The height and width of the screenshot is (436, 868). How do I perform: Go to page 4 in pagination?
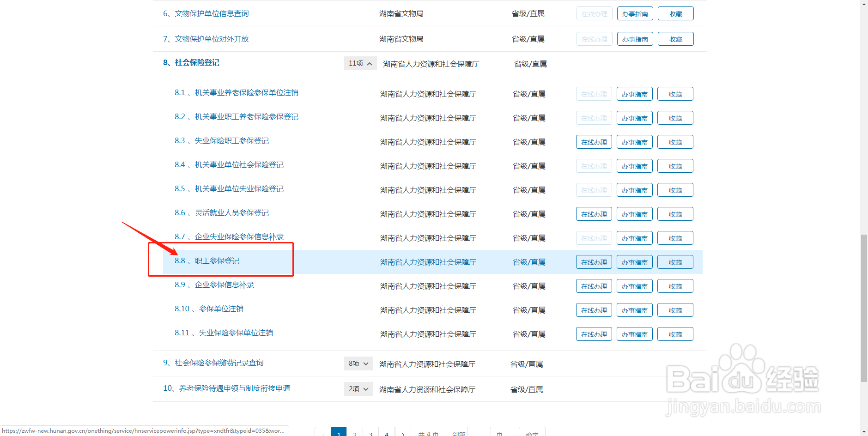[x=387, y=432]
